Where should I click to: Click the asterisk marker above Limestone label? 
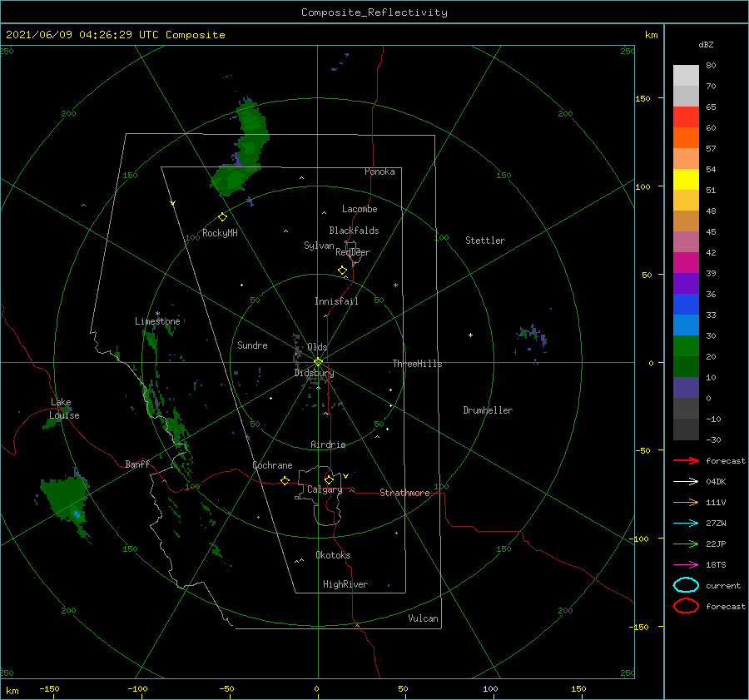[x=157, y=314]
